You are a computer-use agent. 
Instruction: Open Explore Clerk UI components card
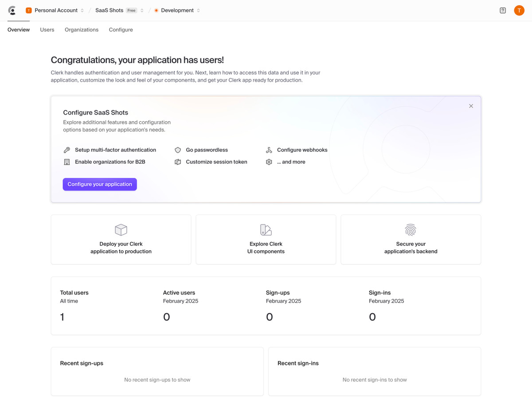point(266,240)
